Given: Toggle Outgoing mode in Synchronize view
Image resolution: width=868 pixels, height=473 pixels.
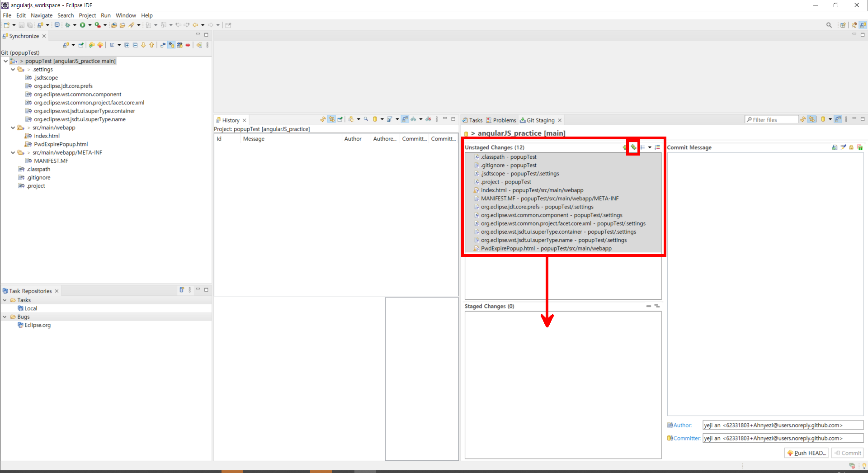Looking at the screenshot, I should [x=171, y=45].
